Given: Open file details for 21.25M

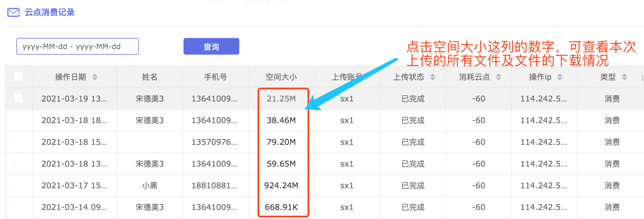Looking at the screenshot, I should click(281, 99).
